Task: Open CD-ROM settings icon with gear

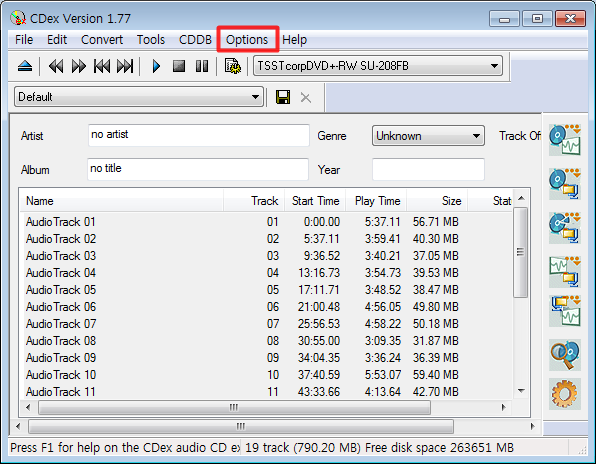Action: 233,66
